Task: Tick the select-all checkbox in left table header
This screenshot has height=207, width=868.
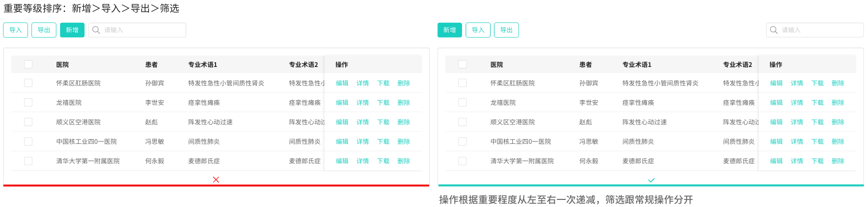Action: [28, 64]
